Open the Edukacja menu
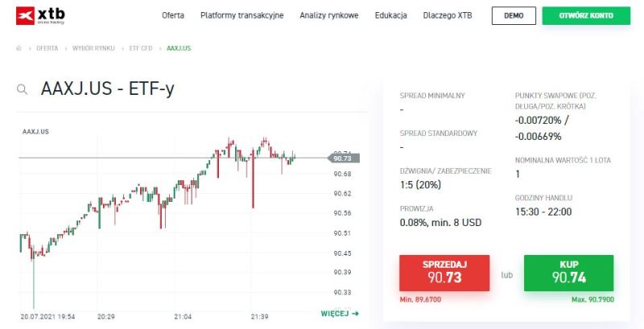This screenshot has width=644, height=329. 391,15
